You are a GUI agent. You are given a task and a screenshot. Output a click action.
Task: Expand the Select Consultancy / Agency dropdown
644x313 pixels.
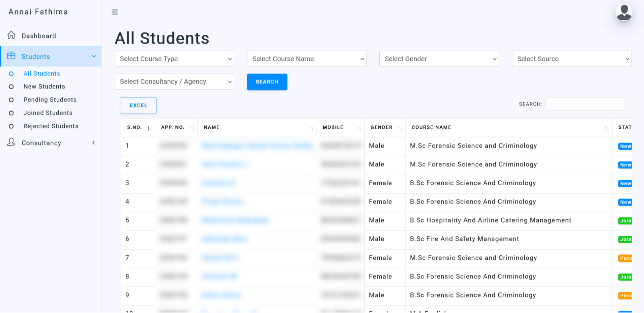(x=174, y=82)
